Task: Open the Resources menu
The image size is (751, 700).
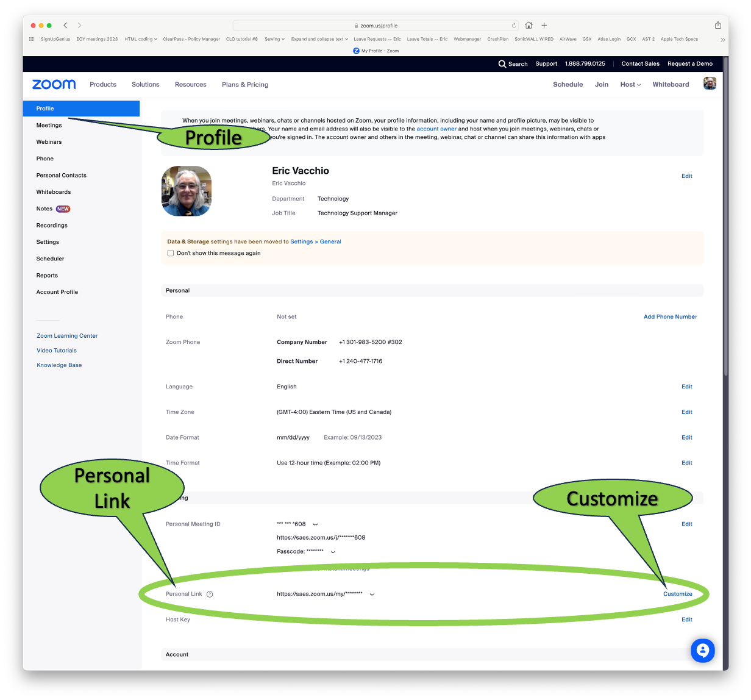Action: click(191, 85)
